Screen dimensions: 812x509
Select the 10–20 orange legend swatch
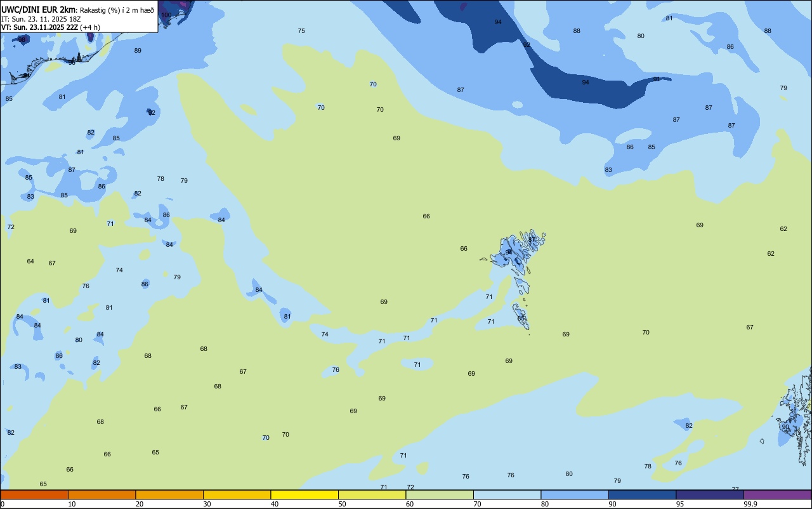(101, 494)
